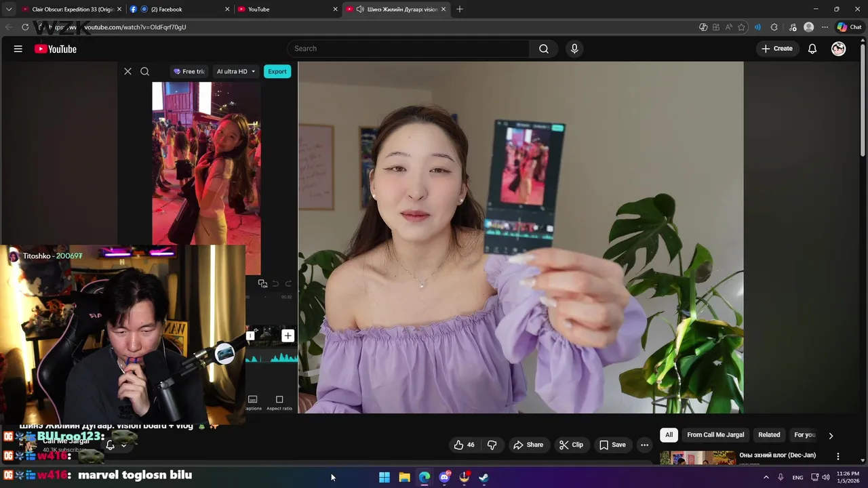Open Read aloud in address bar
Image resolution: width=868 pixels, height=488 pixels.
(x=728, y=27)
